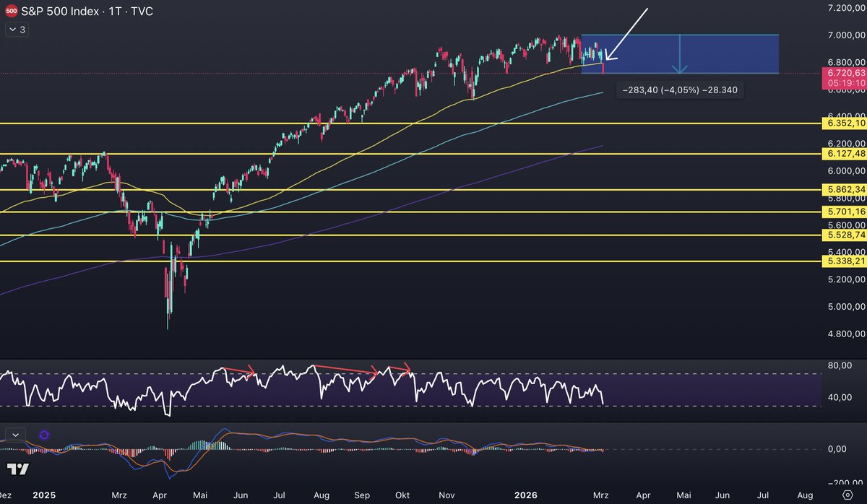Viewport: 867px width, 504px height.
Task: Click the current price label 6.720,63
Action: [845, 73]
